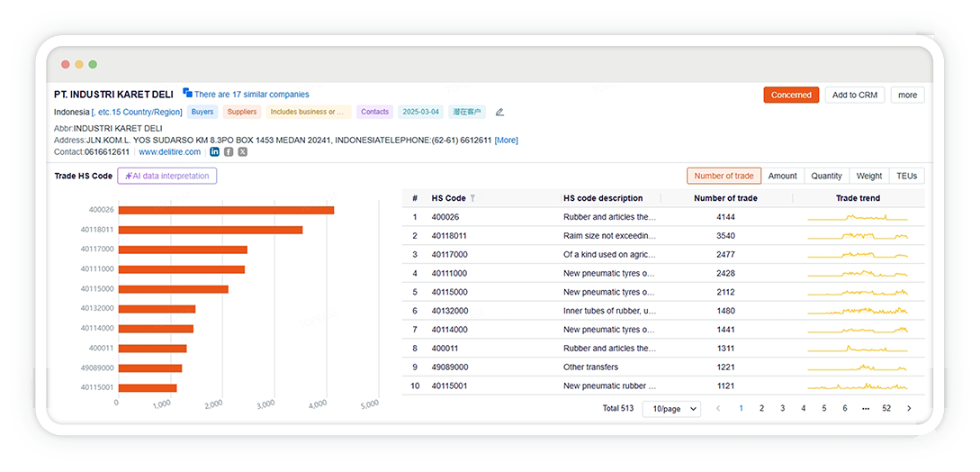980x472 pixels.
Task: Switch to the Quantity tab
Action: tap(826, 176)
